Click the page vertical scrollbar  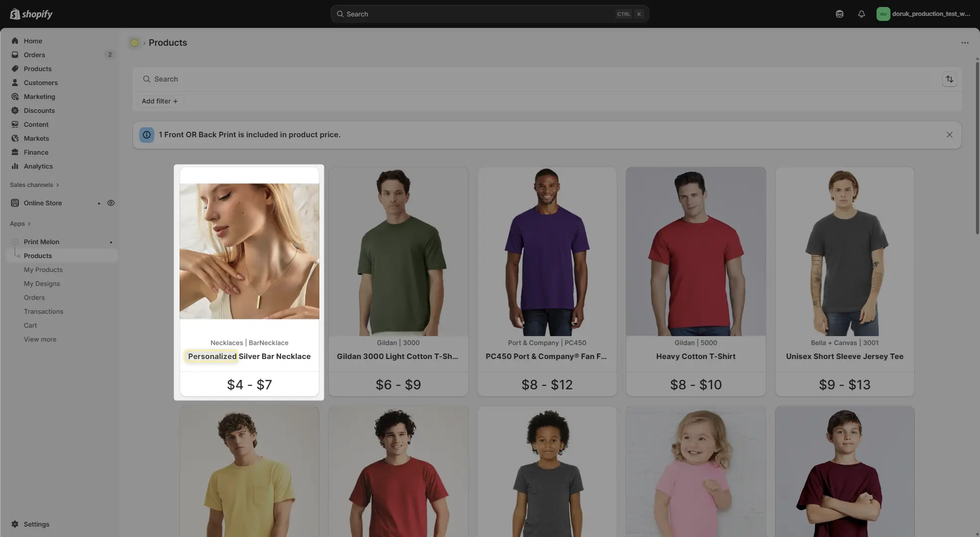click(977, 148)
